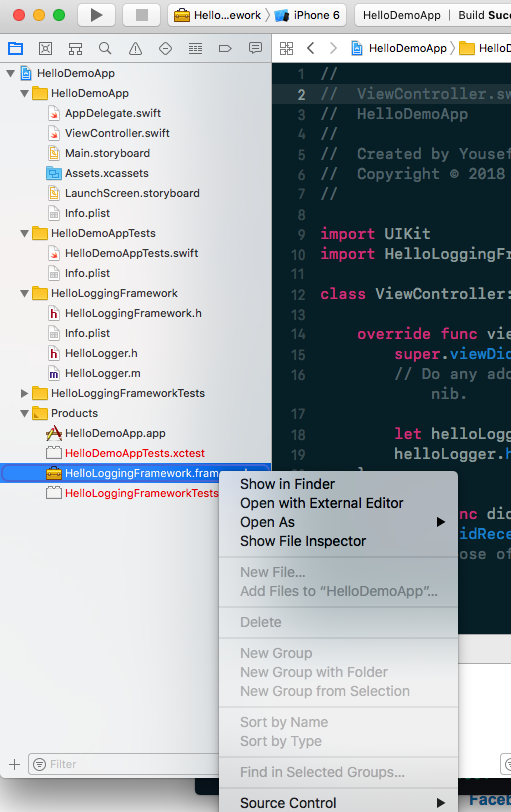Viewport: 511px width, 812px height.
Task: Stop the running build
Action: pos(141,15)
